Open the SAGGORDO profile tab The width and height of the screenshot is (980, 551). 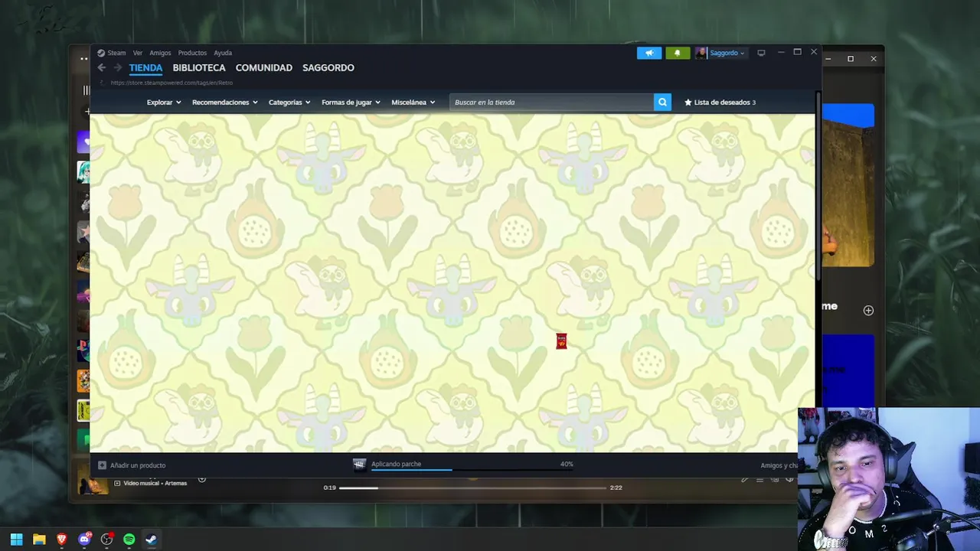click(328, 68)
